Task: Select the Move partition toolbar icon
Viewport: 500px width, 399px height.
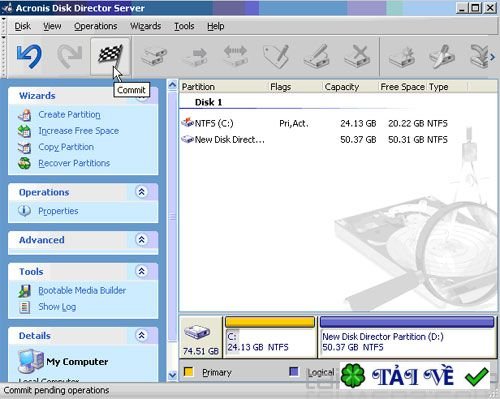Action: [x=195, y=57]
